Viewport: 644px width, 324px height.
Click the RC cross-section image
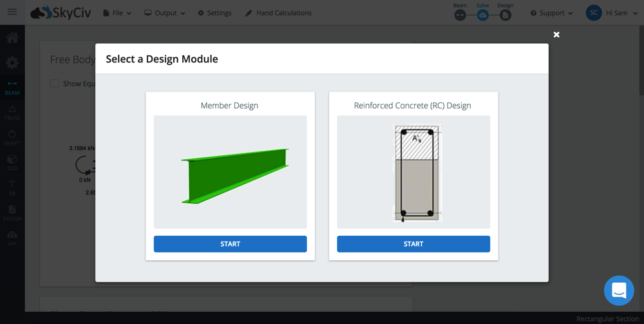(417, 173)
